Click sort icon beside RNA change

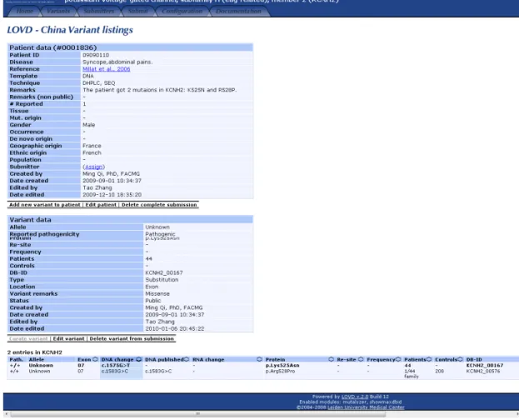click(x=259, y=359)
